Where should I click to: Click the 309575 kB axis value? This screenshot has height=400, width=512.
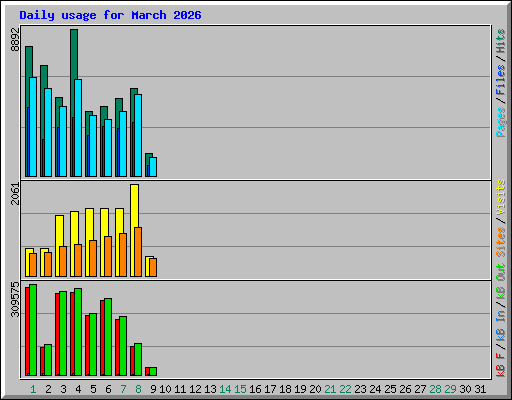click(x=15, y=299)
